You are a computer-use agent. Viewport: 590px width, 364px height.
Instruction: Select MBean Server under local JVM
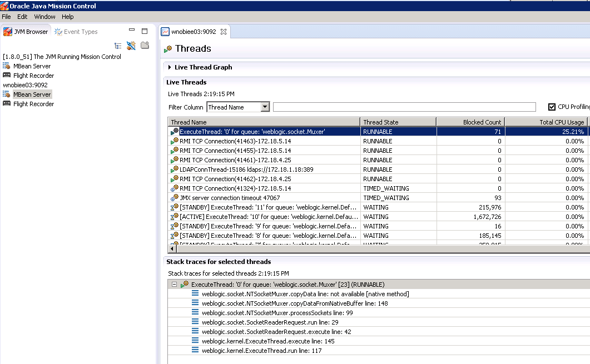(32, 66)
